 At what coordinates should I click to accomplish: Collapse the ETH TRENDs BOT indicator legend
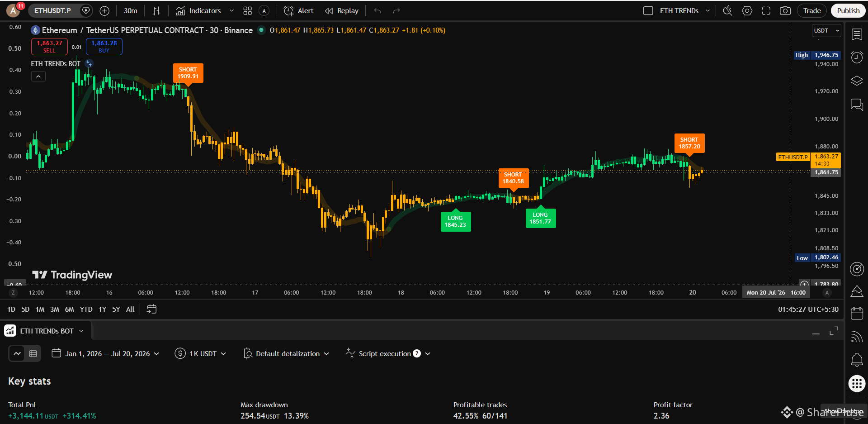(38, 76)
